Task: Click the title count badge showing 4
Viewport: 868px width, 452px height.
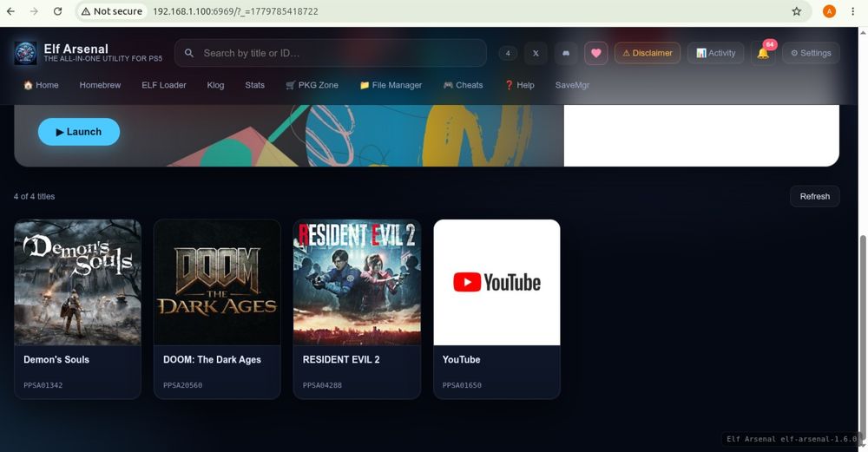Action: (x=508, y=53)
